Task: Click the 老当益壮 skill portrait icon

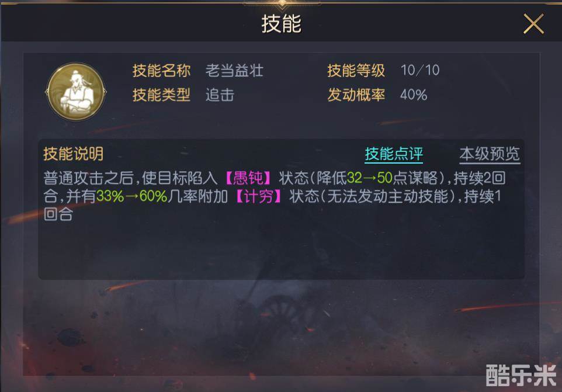Action: tap(76, 91)
